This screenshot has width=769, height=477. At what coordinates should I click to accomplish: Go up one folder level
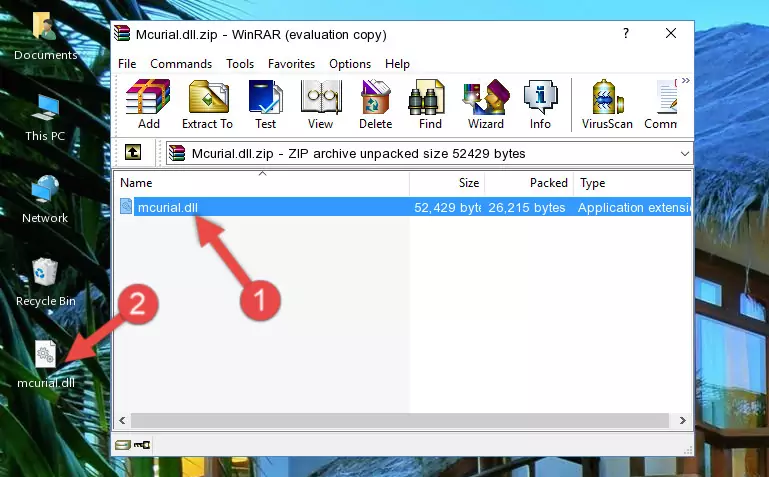[133, 152]
